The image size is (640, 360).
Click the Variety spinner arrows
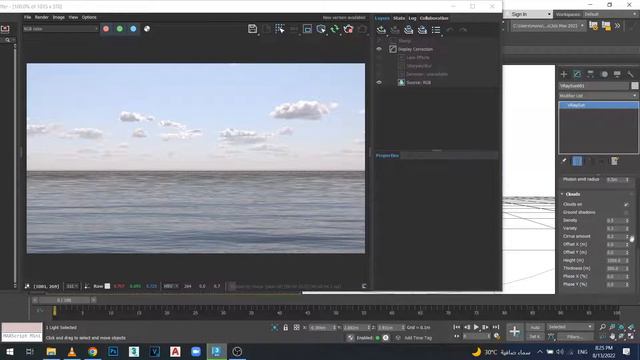[x=627, y=229]
